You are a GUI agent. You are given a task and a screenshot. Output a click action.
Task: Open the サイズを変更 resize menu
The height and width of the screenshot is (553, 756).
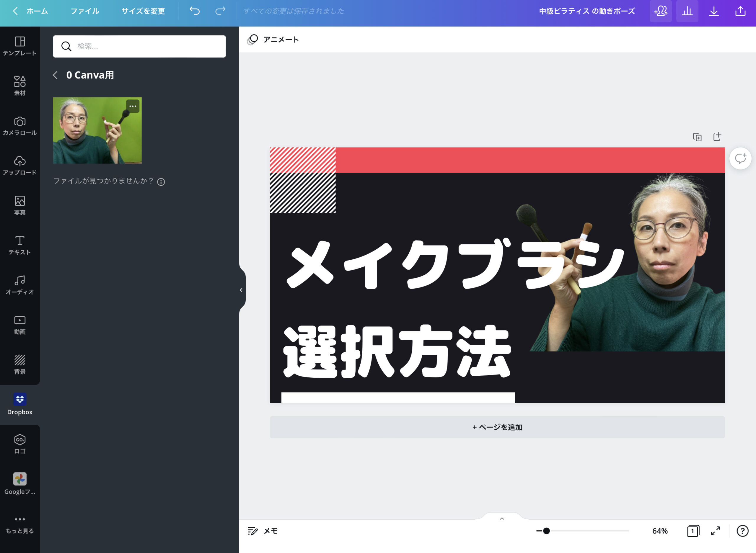(143, 11)
